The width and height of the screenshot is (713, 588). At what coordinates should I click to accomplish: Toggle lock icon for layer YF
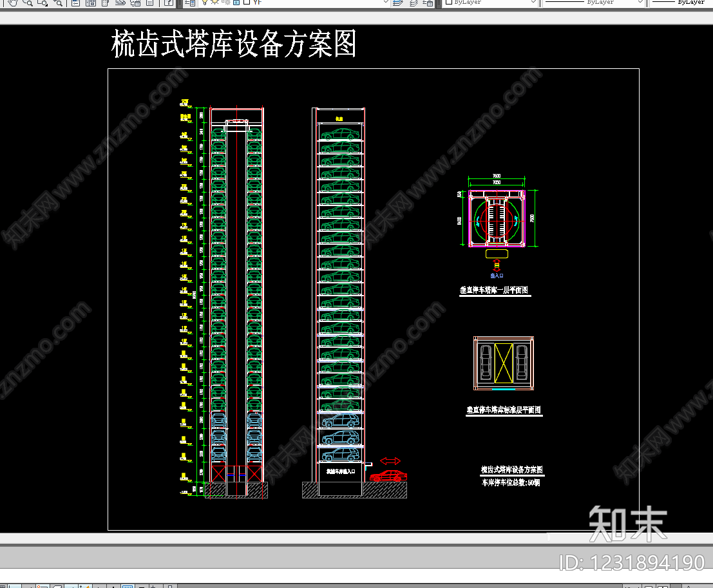236,2
